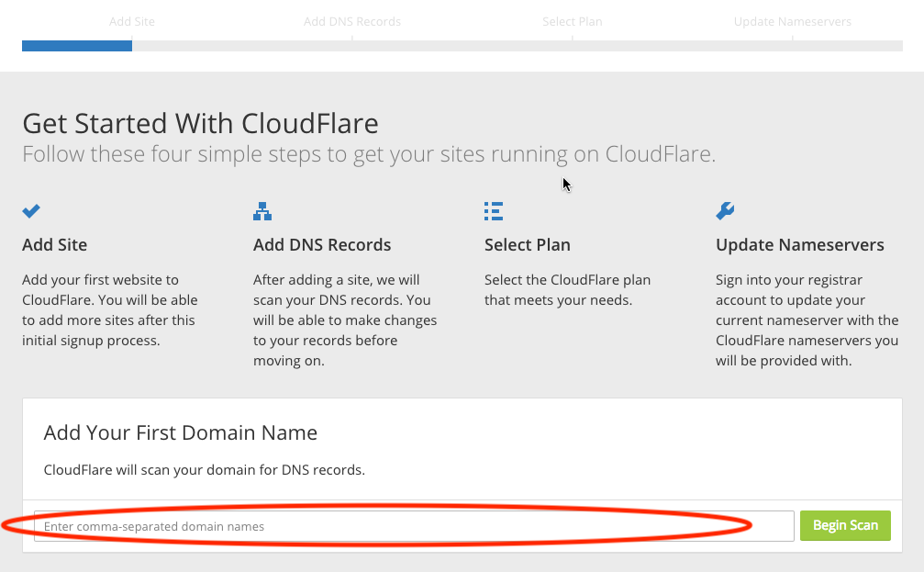
Task: Click subtitle 'Follow these four simple steps'
Action: 369,154
